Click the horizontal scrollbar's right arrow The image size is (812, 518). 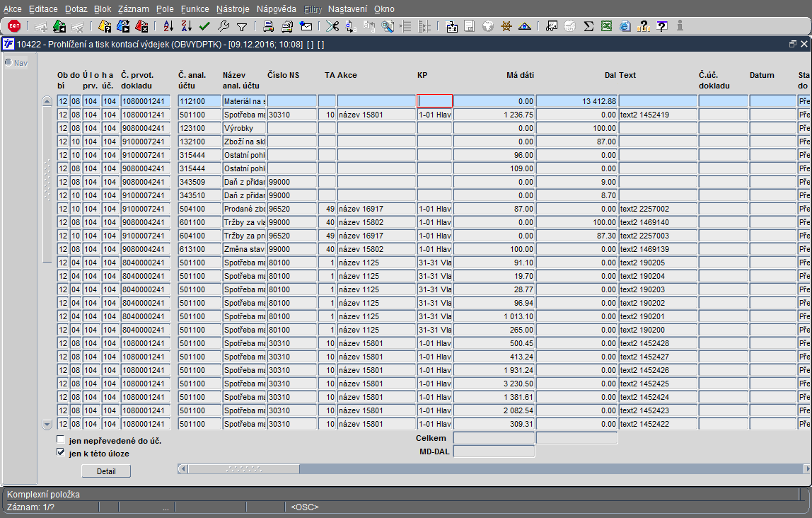(x=807, y=468)
